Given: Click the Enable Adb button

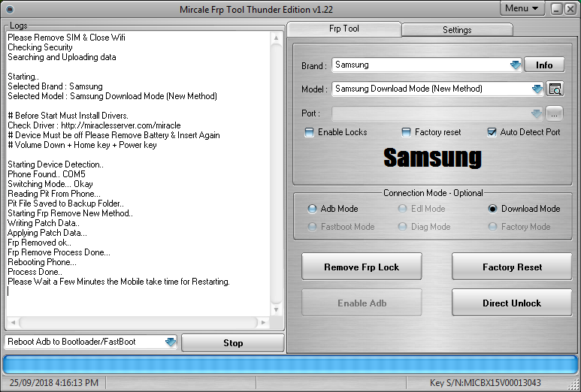Looking at the screenshot, I should pyautogui.click(x=362, y=303).
